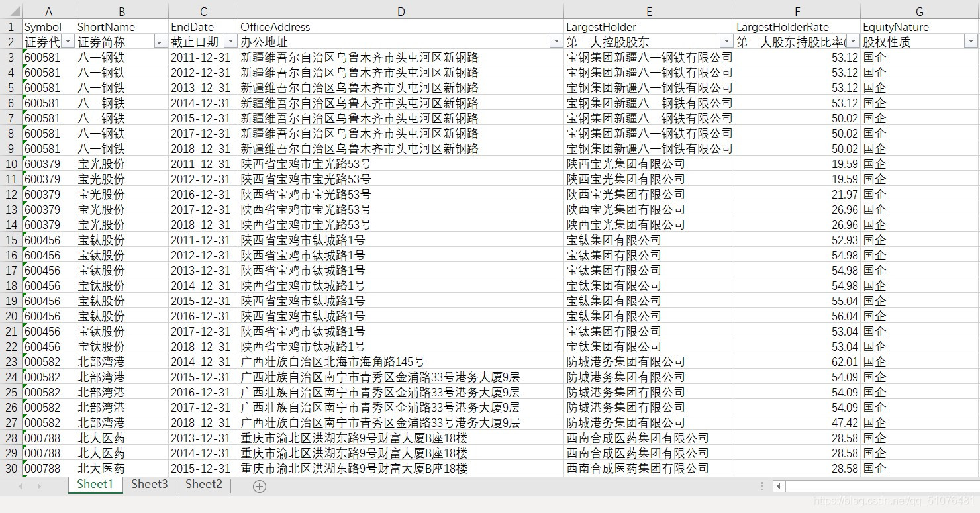
Task: Select row 10 header
Action: (x=11, y=163)
